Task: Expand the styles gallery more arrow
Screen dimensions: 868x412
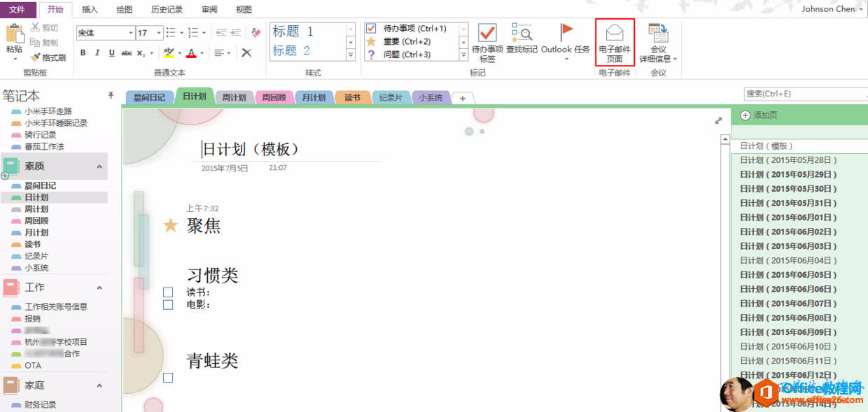Action: pos(351,55)
